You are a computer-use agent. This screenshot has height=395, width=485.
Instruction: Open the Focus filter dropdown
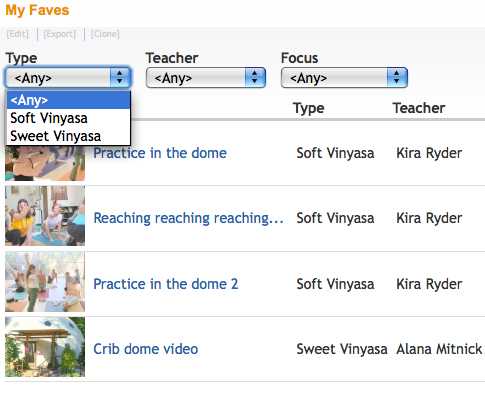(x=344, y=78)
